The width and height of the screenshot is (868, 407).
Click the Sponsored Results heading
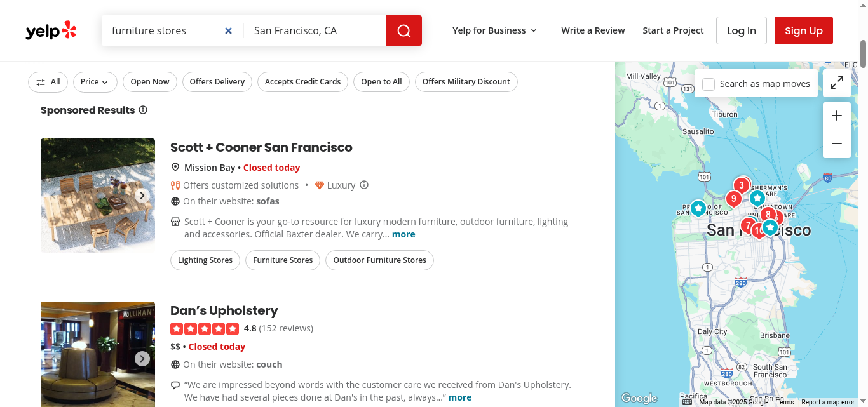click(88, 110)
